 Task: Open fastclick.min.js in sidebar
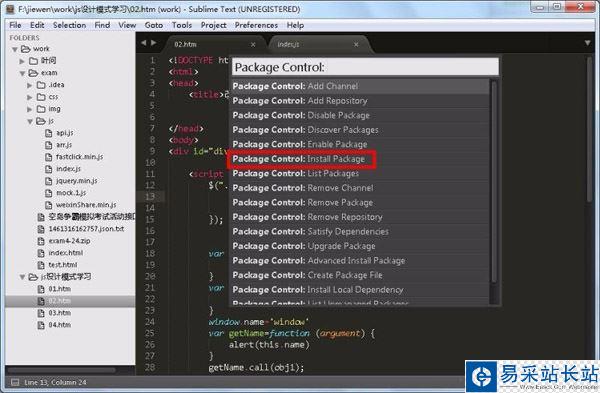tap(79, 157)
